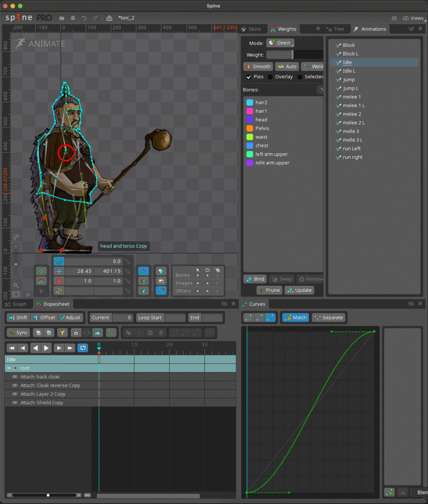
Task: Click the dopesheet filter funnel icon
Action: [x=62, y=333]
